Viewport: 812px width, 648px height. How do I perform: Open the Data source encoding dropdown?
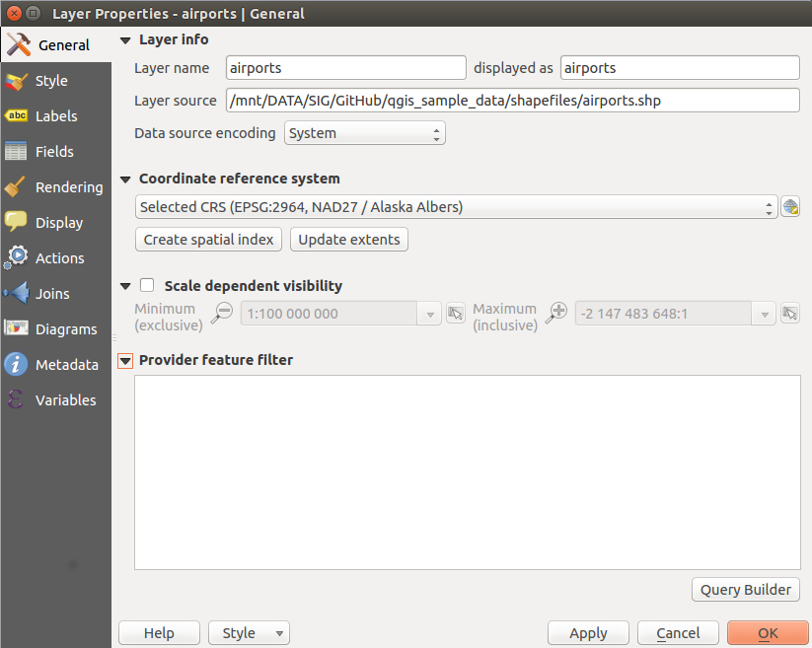tap(364, 132)
